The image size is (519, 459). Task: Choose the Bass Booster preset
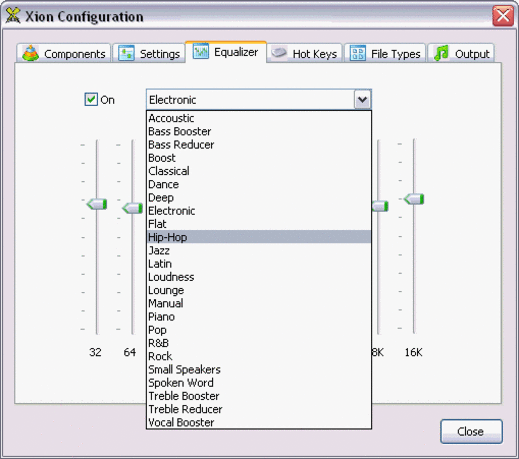click(259, 131)
